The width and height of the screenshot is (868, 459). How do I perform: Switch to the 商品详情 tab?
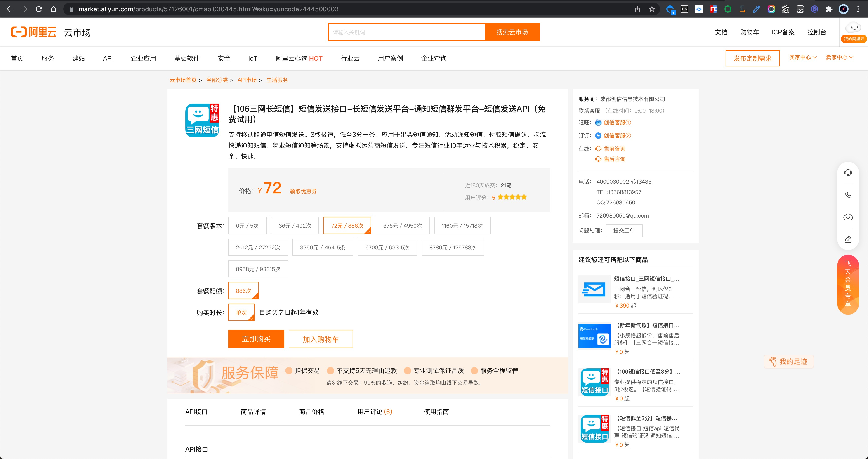(x=253, y=412)
